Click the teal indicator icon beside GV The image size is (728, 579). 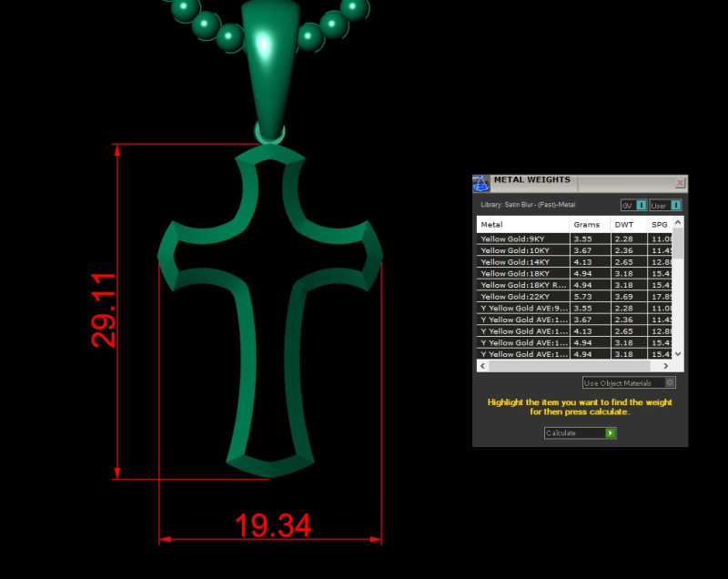point(641,205)
